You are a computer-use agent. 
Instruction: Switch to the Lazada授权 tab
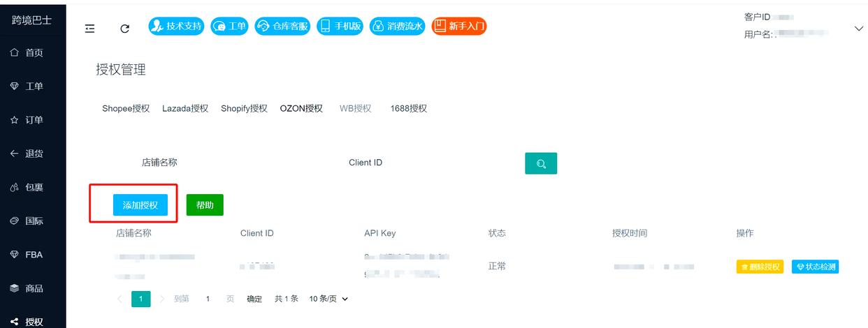(185, 108)
